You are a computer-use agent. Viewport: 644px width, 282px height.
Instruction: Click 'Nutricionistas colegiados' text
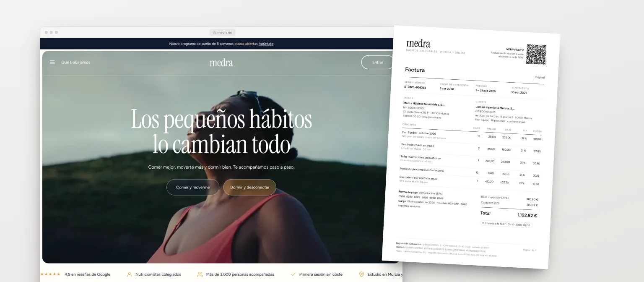(x=158, y=274)
